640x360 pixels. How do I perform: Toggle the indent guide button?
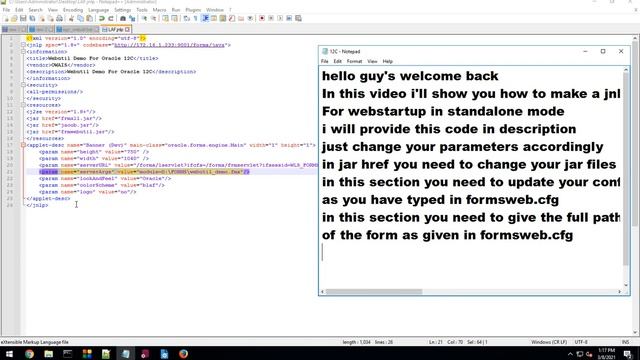pos(206,18)
